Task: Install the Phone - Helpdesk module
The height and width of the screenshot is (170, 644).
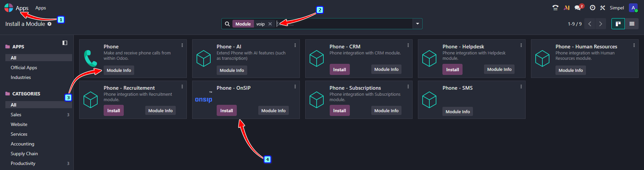Action: click(452, 70)
